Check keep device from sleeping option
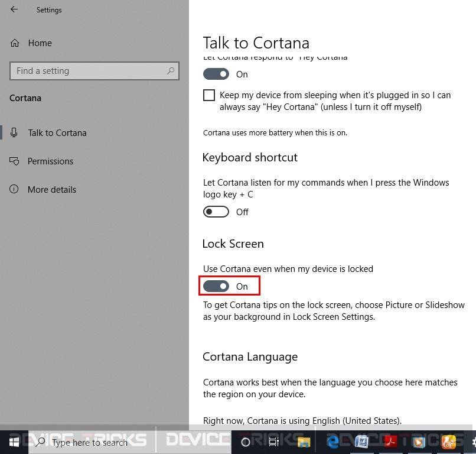This screenshot has width=476, height=454. [209, 95]
